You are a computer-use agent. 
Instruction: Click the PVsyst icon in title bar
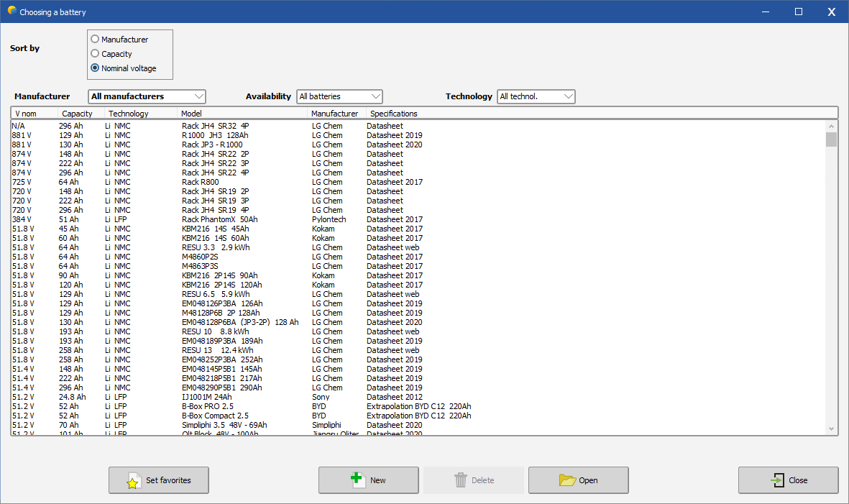click(x=12, y=11)
